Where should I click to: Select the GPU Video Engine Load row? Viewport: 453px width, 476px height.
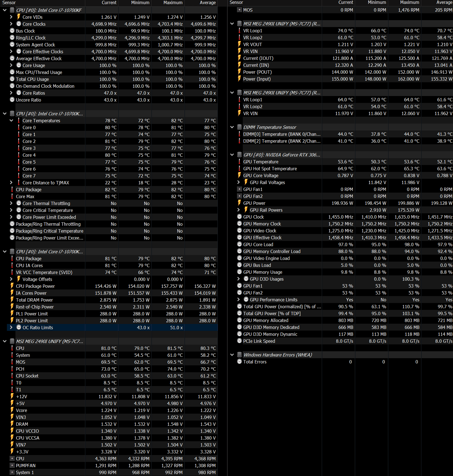point(344,258)
